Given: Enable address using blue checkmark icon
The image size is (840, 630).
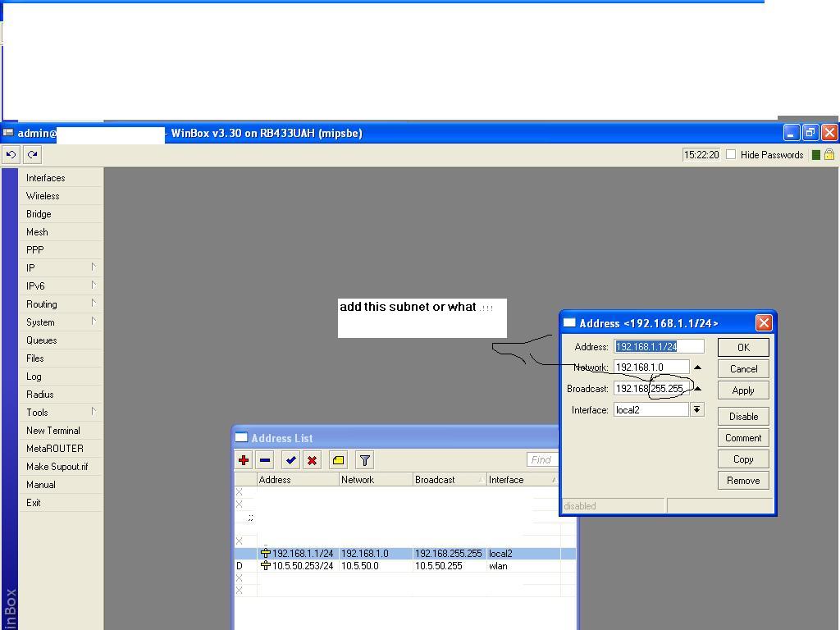Looking at the screenshot, I should 291,460.
